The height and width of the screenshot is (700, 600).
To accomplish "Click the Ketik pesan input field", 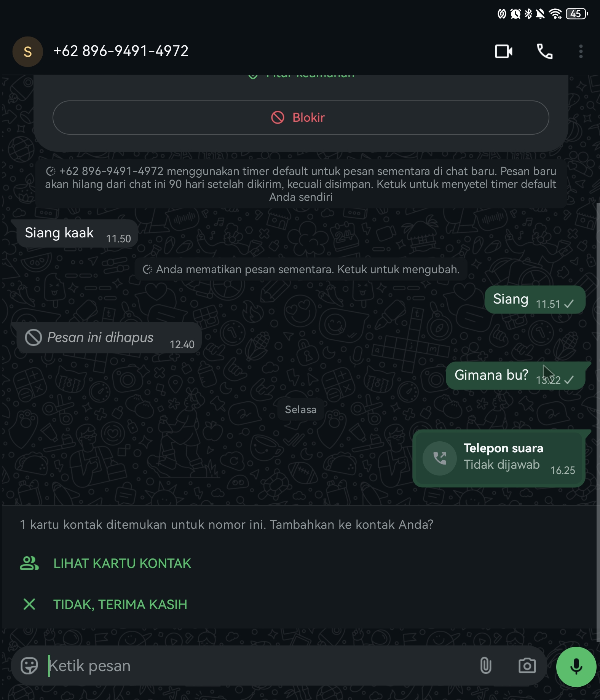I will pyautogui.click(x=152, y=666).
